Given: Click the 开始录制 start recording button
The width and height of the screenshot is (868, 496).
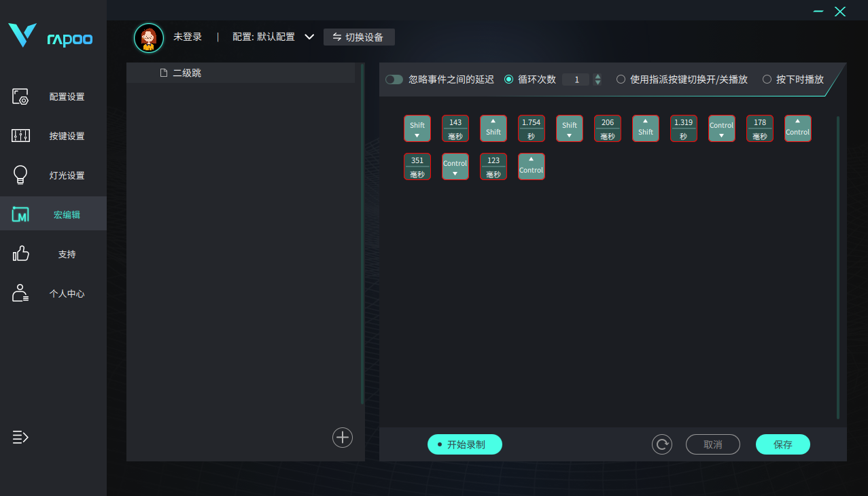Looking at the screenshot, I should [465, 444].
